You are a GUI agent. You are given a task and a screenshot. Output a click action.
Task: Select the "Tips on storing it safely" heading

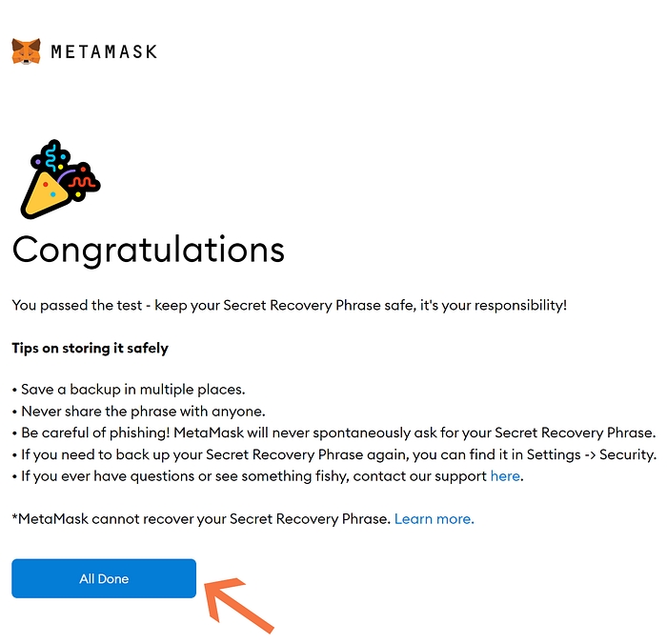pyautogui.click(x=91, y=348)
